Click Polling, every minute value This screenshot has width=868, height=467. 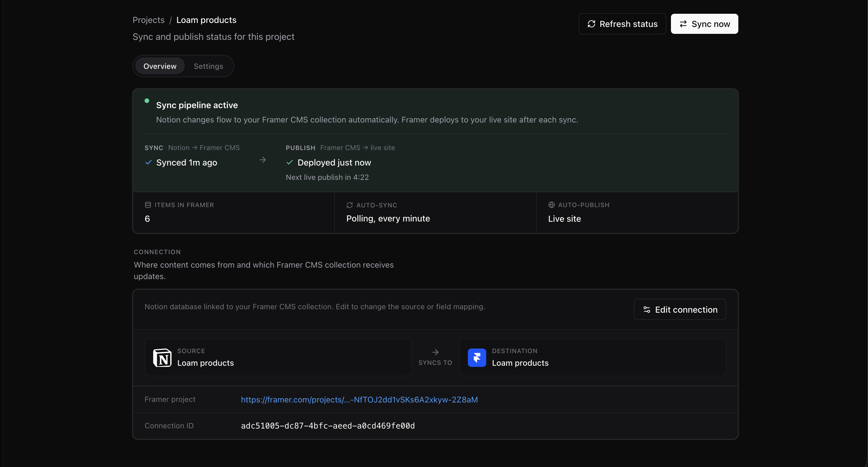388,219
